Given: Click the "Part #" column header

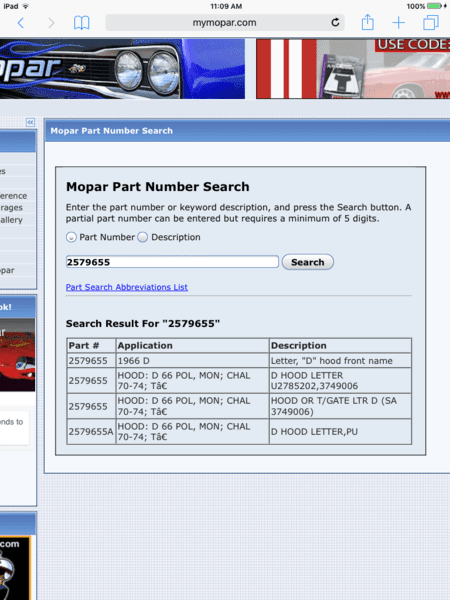Looking at the screenshot, I should click(x=91, y=346).
